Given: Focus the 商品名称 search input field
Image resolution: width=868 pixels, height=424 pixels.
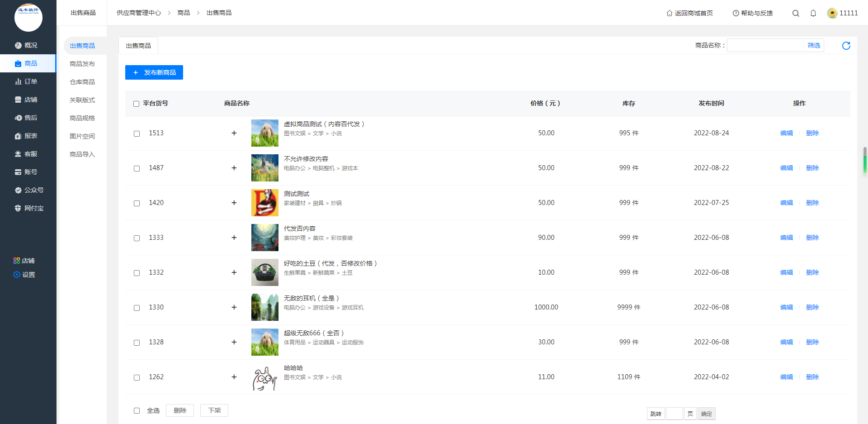Looking at the screenshot, I should [765, 45].
